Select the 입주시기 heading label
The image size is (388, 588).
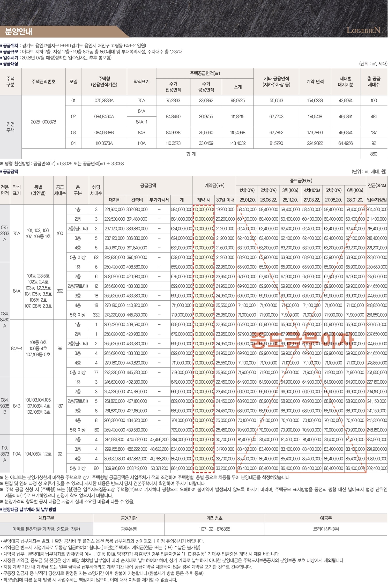pyautogui.click(x=11, y=57)
